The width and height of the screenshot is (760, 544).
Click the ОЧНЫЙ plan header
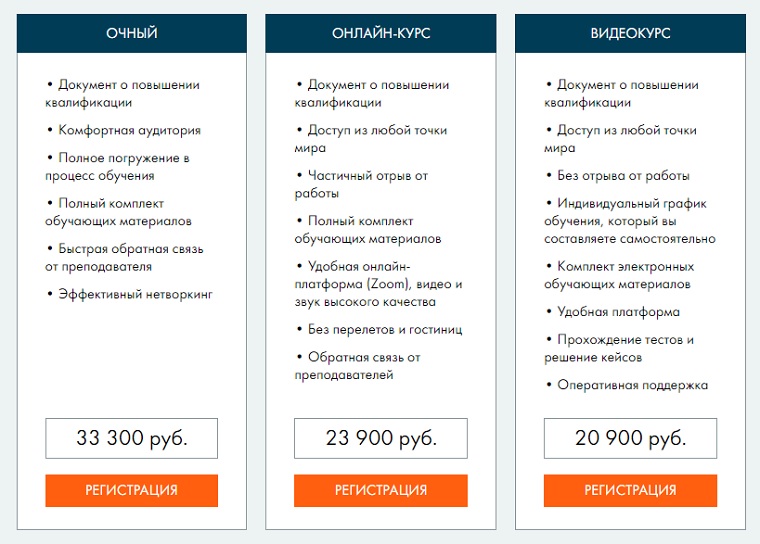(132, 33)
